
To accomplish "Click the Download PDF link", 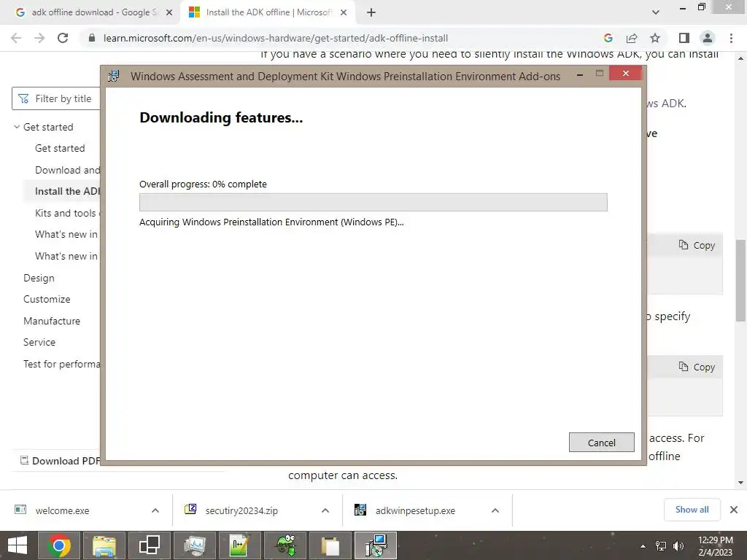I will point(61,461).
